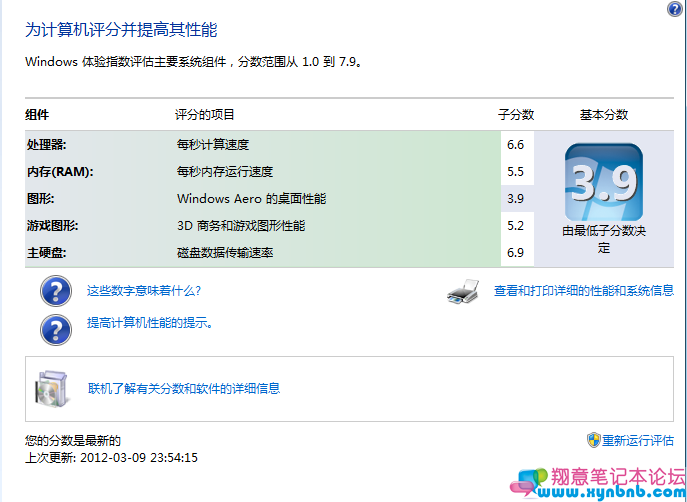Click the 为计算机评分并提高其性能 heading
Image resolution: width=687 pixels, height=502 pixels.
tap(121, 30)
